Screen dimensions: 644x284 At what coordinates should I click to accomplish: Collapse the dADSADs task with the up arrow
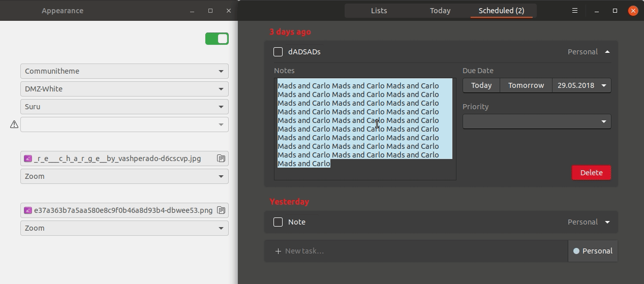pyautogui.click(x=607, y=52)
